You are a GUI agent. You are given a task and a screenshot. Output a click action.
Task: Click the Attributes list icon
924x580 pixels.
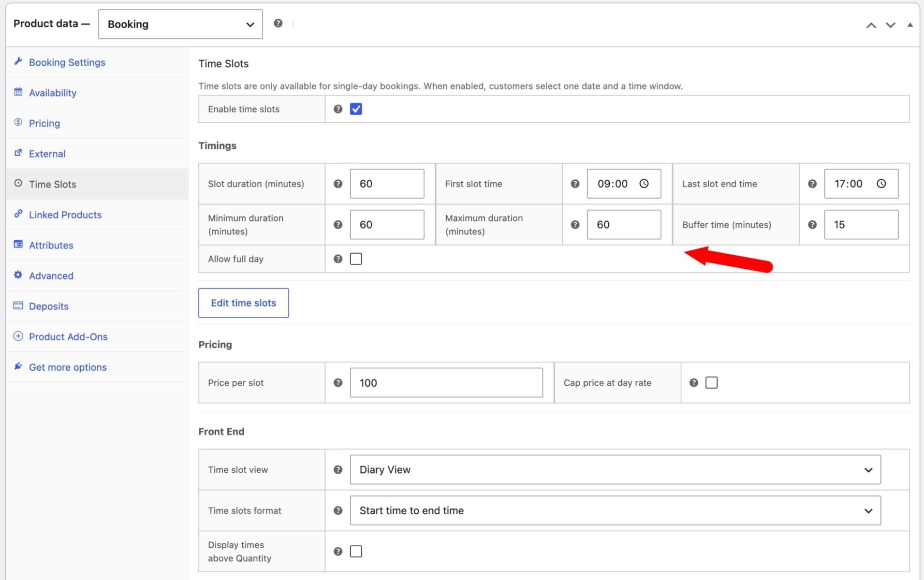pyautogui.click(x=18, y=244)
